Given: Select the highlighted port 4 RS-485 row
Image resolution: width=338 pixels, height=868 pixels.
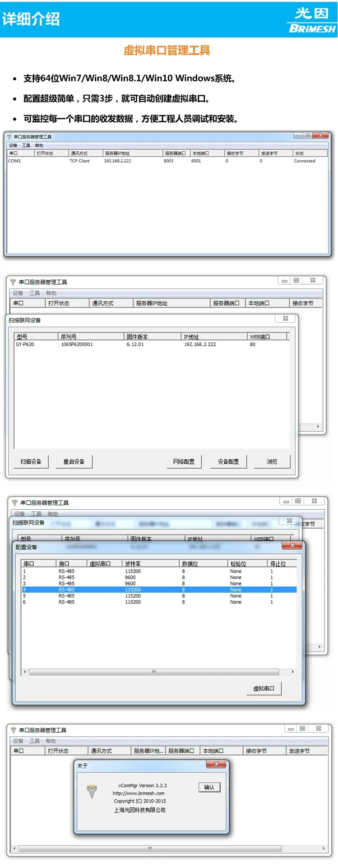Looking at the screenshot, I should coord(159,589).
